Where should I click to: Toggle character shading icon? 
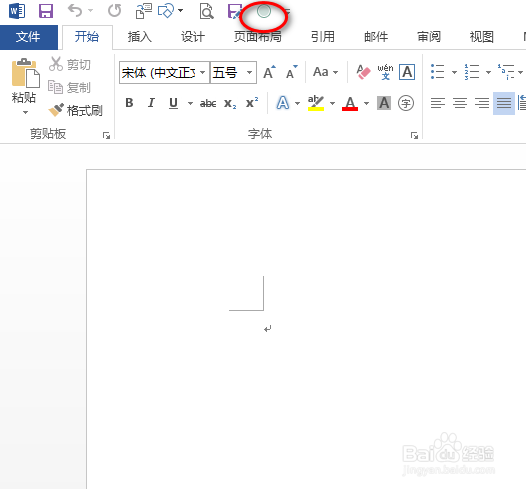[384, 103]
